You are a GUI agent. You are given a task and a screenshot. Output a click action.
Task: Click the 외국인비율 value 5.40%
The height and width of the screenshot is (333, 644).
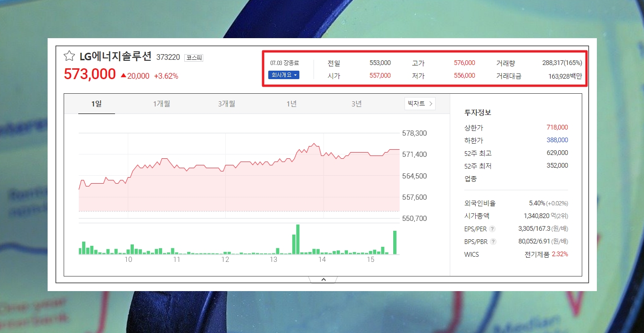click(537, 203)
